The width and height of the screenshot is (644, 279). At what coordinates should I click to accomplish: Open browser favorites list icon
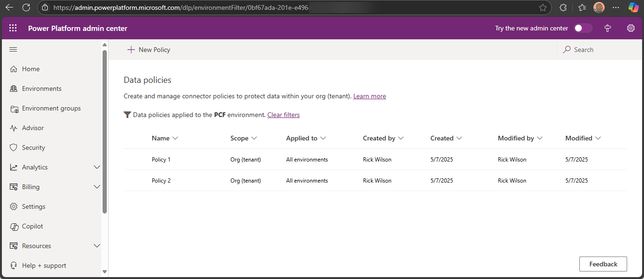point(582,7)
